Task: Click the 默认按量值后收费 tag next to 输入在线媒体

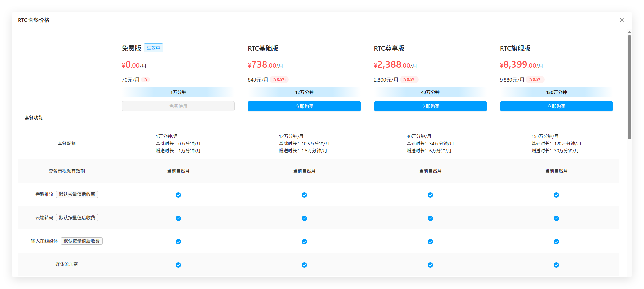Action: coord(82,241)
